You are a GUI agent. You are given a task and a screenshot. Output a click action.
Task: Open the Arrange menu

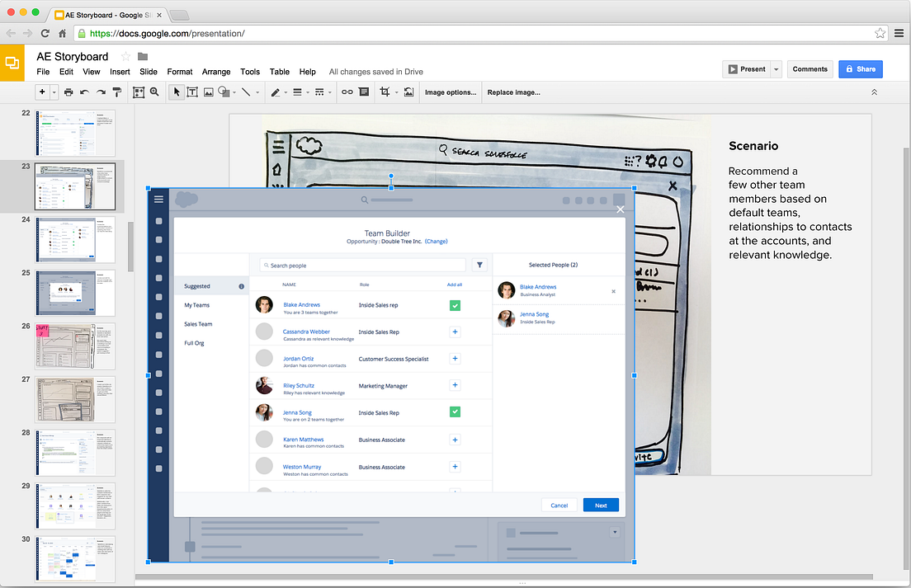[x=216, y=72]
